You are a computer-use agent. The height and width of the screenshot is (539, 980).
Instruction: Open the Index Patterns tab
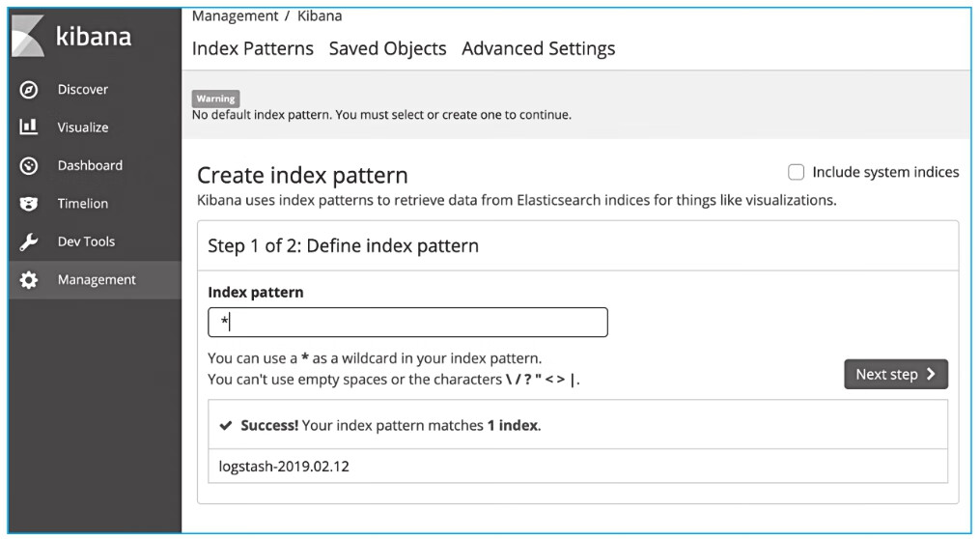click(x=253, y=48)
